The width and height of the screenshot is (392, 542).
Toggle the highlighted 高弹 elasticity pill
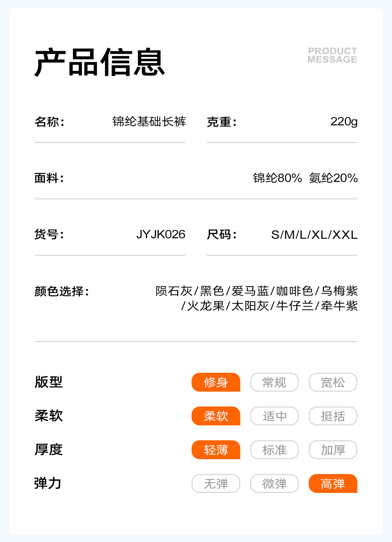tap(333, 483)
